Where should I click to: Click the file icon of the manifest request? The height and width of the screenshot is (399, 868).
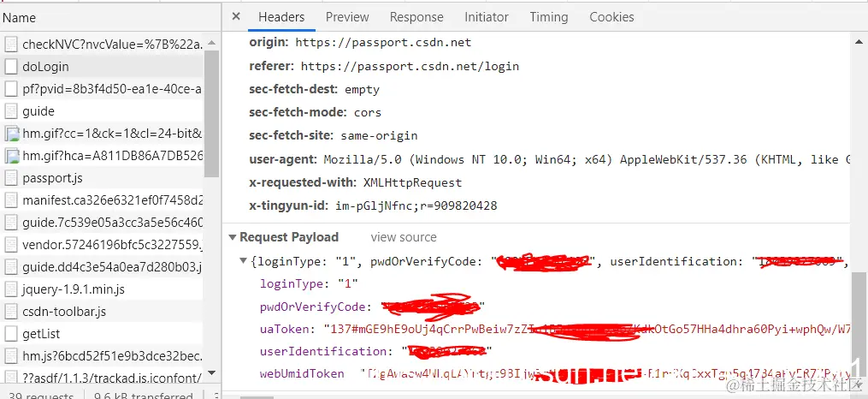click(11, 200)
